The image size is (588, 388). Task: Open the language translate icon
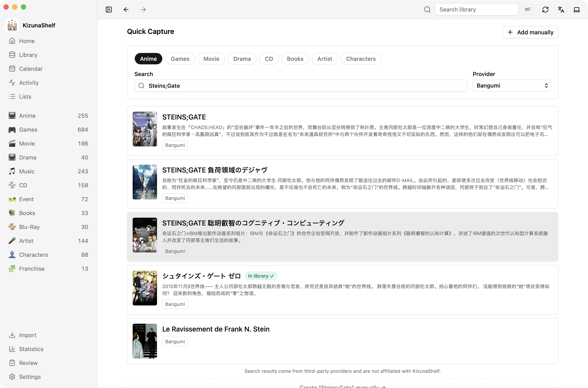tap(561, 9)
